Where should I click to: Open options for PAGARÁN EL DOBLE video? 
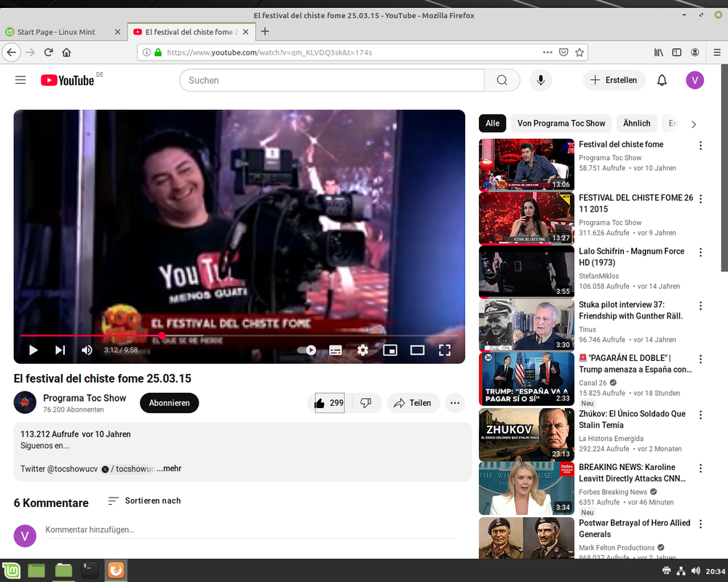pos(700,359)
